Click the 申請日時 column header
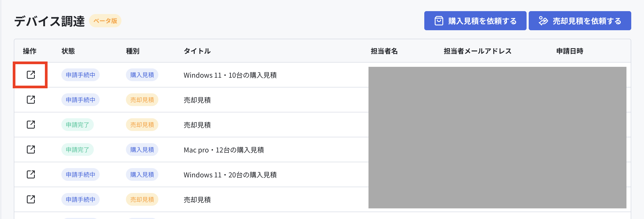 pyautogui.click(x=570, y=51)
